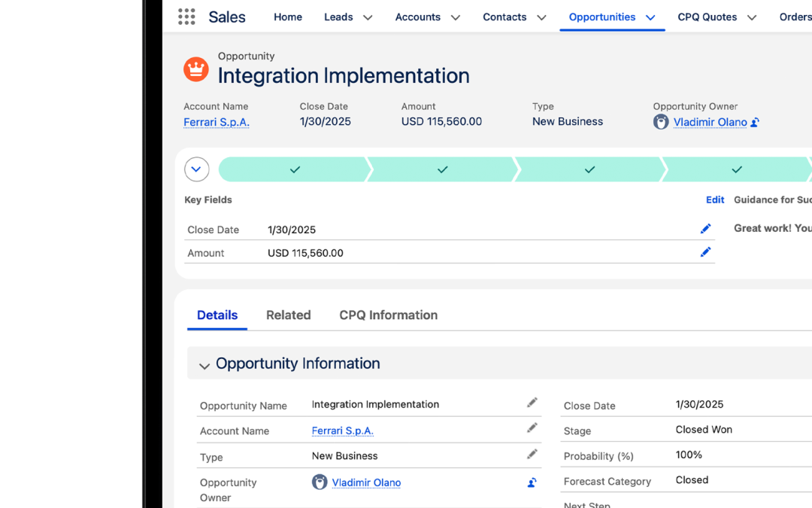Open the Opportunities tab dropdown arrow
812x508 pixels.
650,17
